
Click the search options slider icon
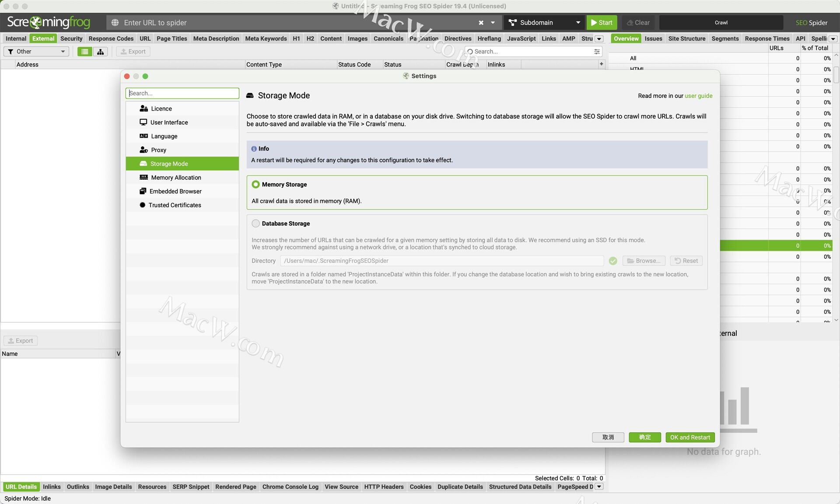[597, 52]
